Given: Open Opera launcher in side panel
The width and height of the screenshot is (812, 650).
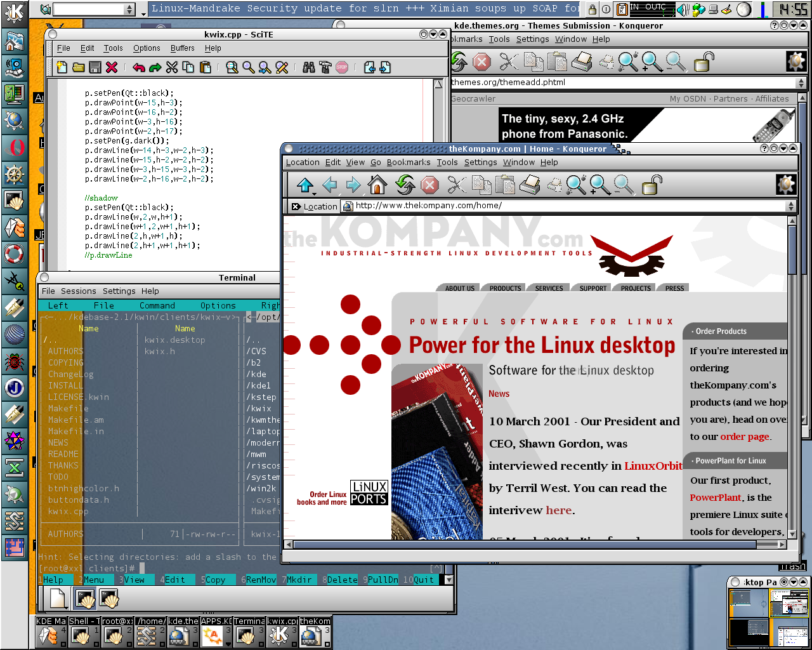Looking at the screenshot, I should (x=15, y=147).
